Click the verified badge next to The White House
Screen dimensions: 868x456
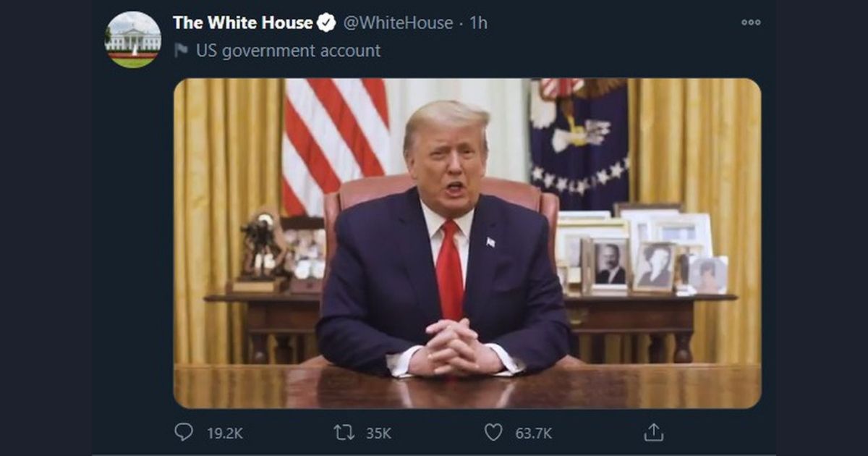coord(327,23)
